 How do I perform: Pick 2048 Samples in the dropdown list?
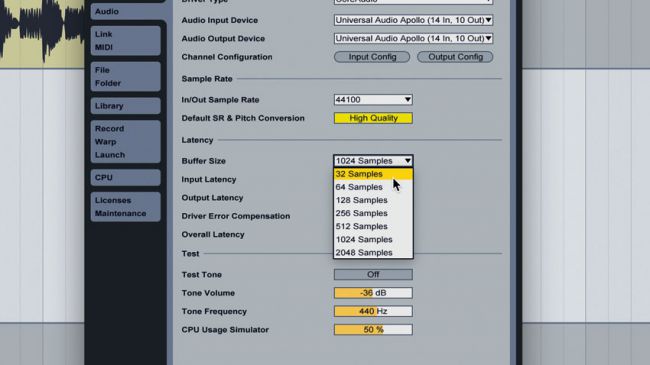pyautogui.click(x=373, y=252)
